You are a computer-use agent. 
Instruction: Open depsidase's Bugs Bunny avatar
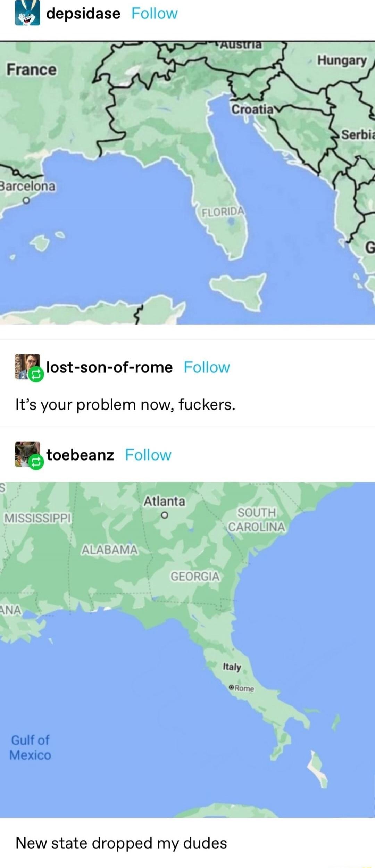pos(27,13)
